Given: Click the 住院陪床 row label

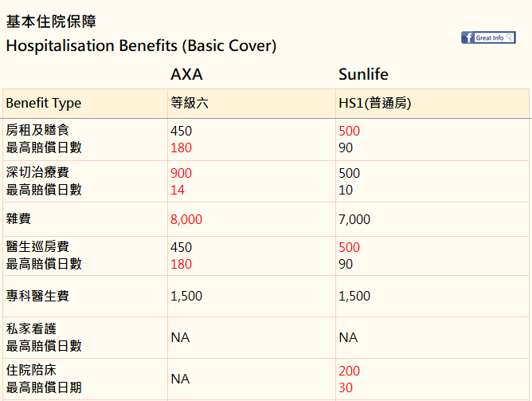Looking at the screenshot, I should 31,370.
